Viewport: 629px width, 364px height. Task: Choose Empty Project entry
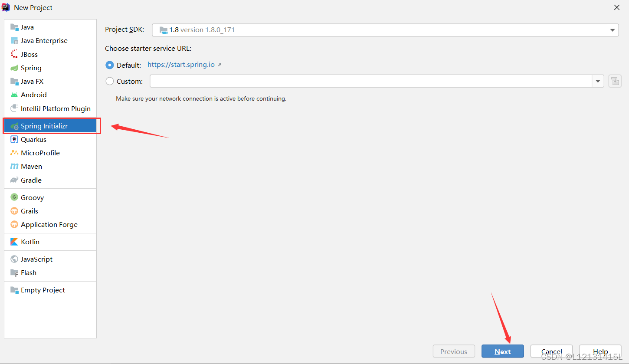50,290
